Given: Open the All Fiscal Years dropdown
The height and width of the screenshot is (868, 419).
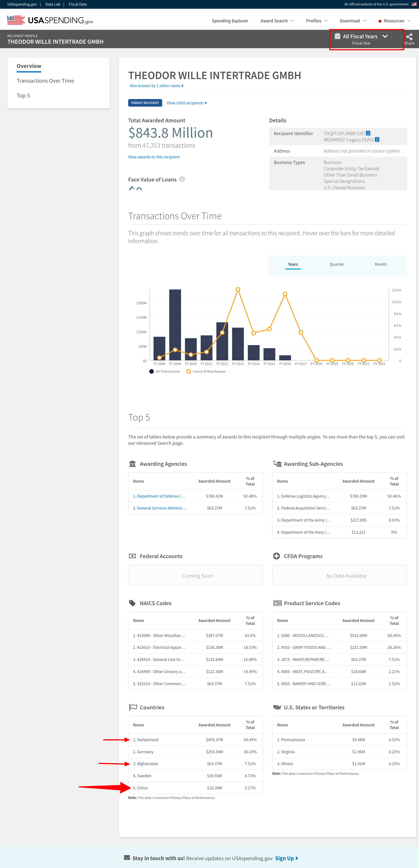Looking at the screenshot, I should click(x=361, y=36).
